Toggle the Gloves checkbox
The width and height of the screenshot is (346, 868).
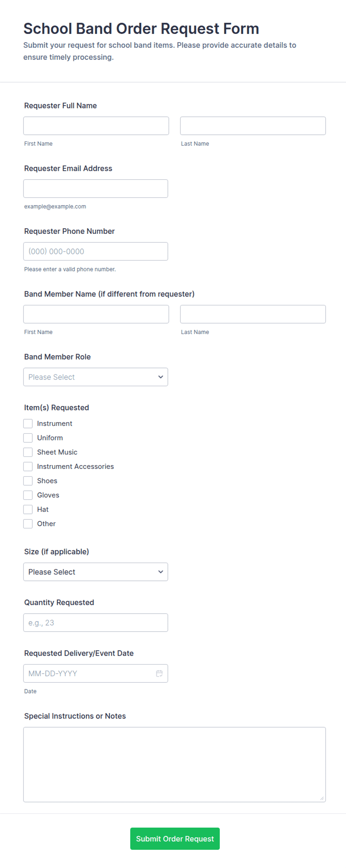coord(28,495)
